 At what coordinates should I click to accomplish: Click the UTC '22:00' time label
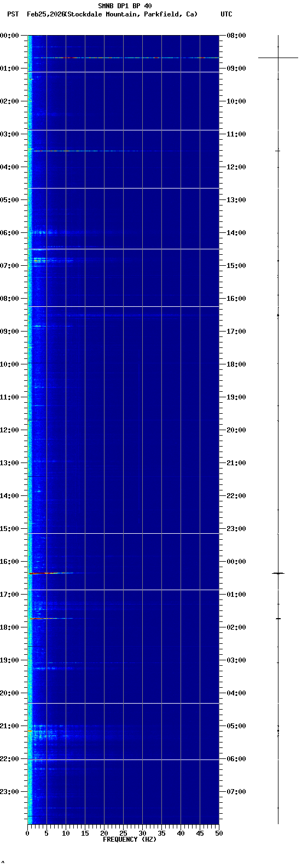236,496
